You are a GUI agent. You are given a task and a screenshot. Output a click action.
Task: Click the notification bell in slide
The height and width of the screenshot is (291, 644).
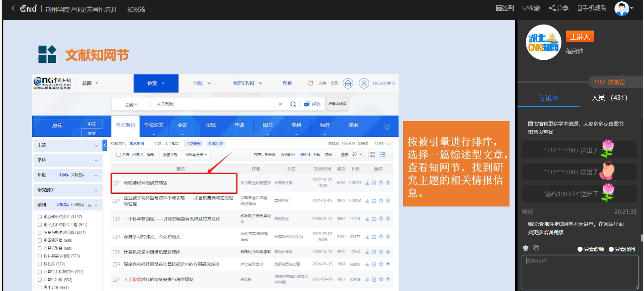click(310, 83)
